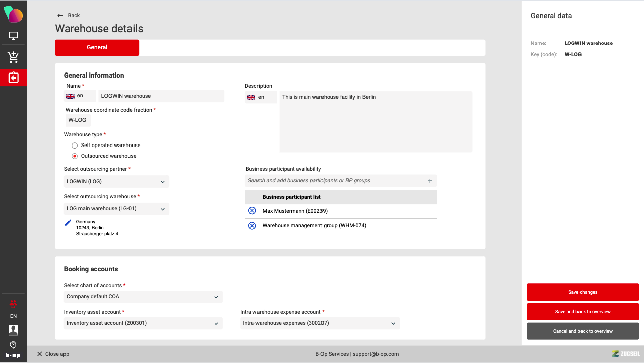Click the Save changes button
644x363 pixels.
tap(583, 292)
